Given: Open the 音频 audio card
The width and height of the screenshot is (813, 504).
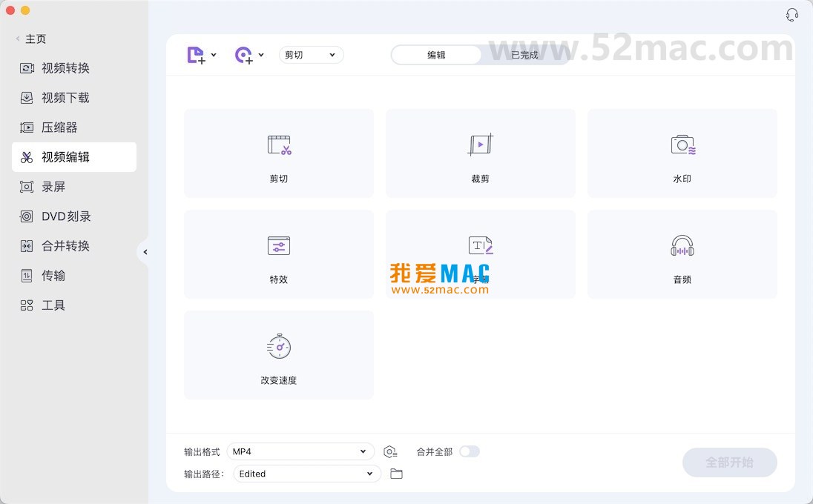Looking at the screenshot, I should [x=682, y=254].
